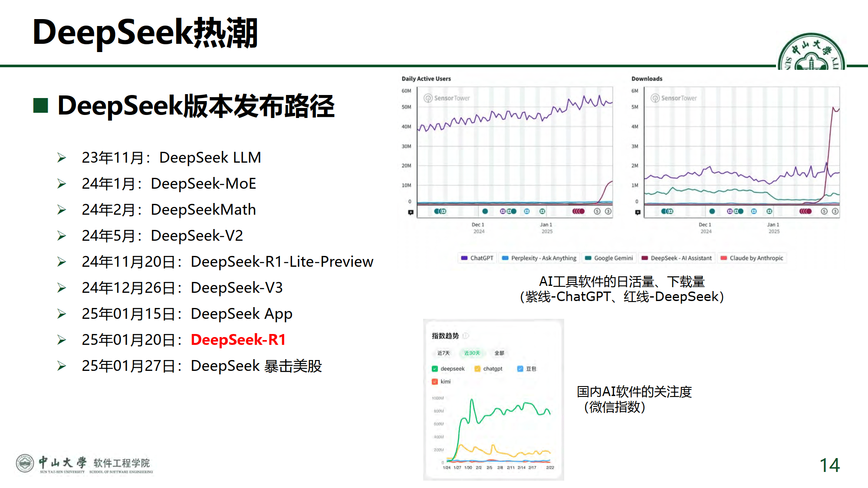Click the SensorTower logo in the Daily Active Users chart
Screen dimensions: 868x488
[447, 98]
